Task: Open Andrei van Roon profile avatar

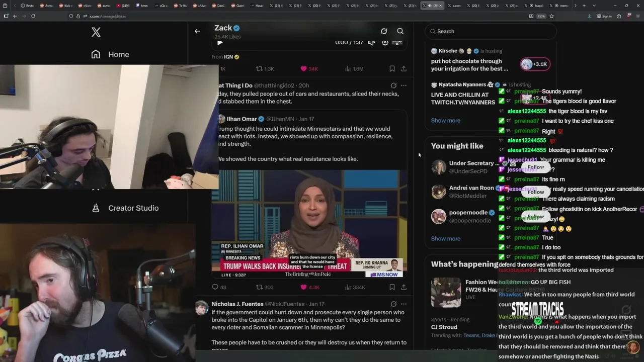Action: click(439, 192)
